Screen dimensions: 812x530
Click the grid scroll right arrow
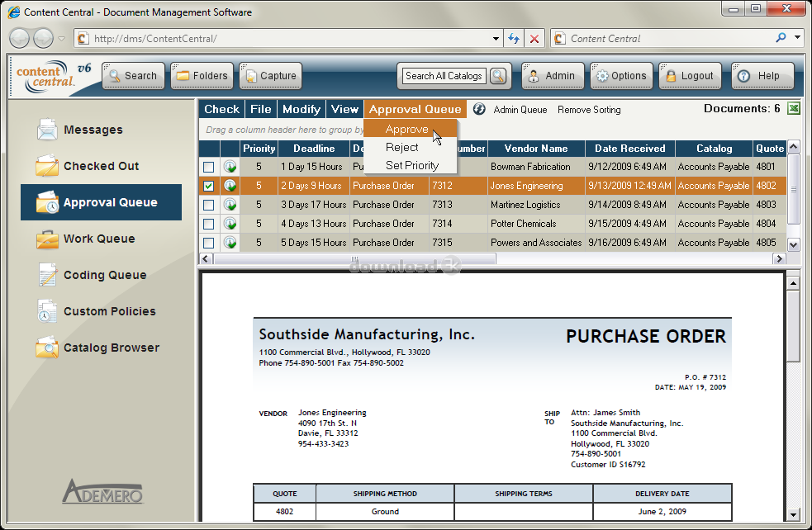(779, 258)
